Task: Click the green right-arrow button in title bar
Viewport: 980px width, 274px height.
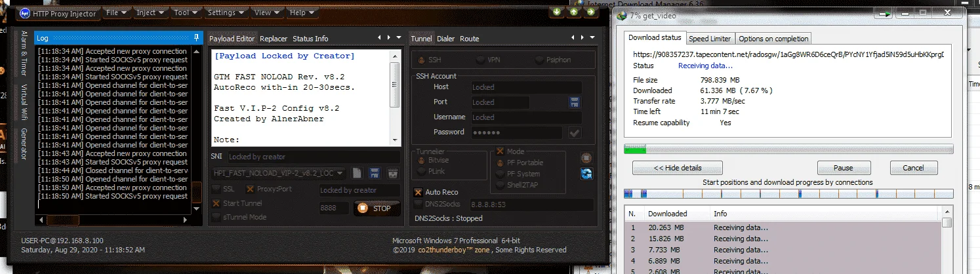Action: (590, 12)
